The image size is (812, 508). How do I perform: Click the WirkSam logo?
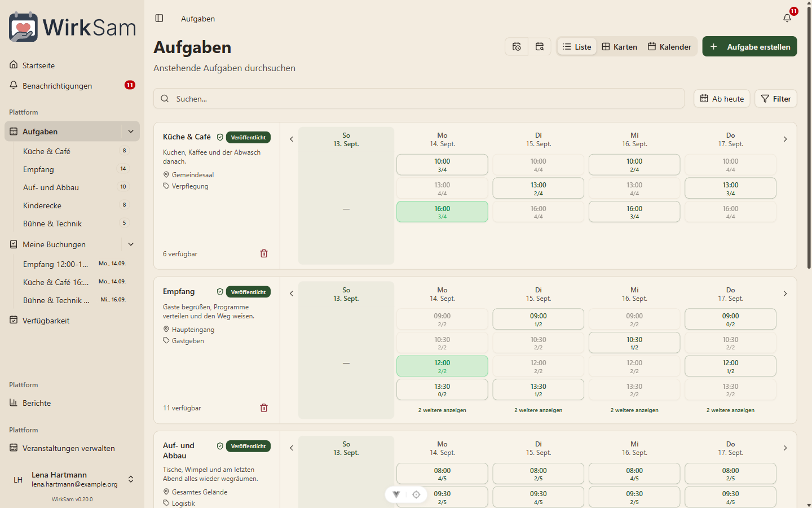point(72,27)
